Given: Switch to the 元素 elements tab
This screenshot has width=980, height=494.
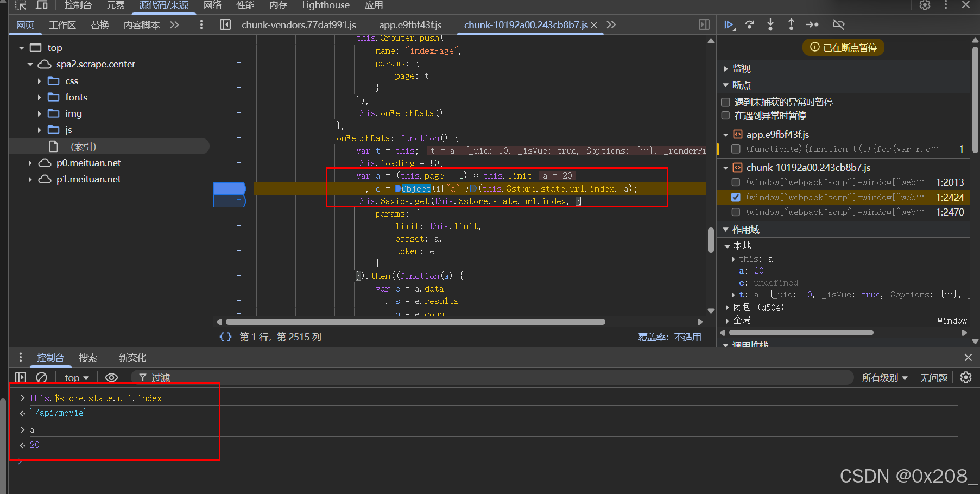Looking at the screenshot, I should (x=115, y=5).
